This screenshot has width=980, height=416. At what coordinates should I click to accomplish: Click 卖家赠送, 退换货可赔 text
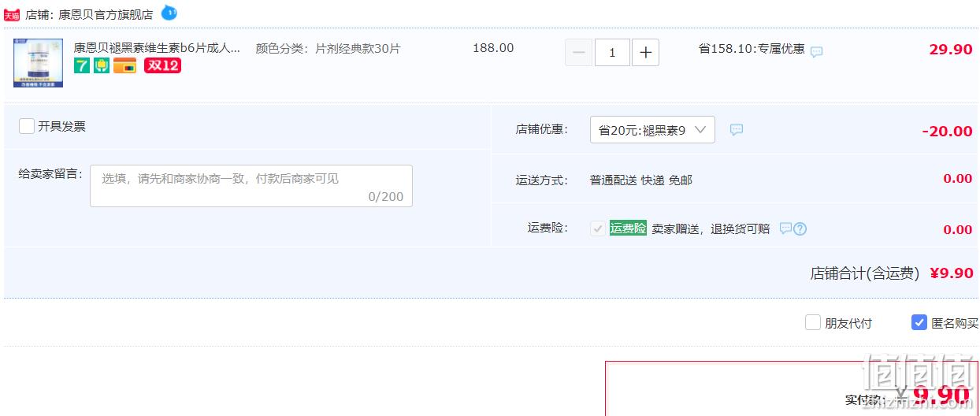(x=711, y=228)
